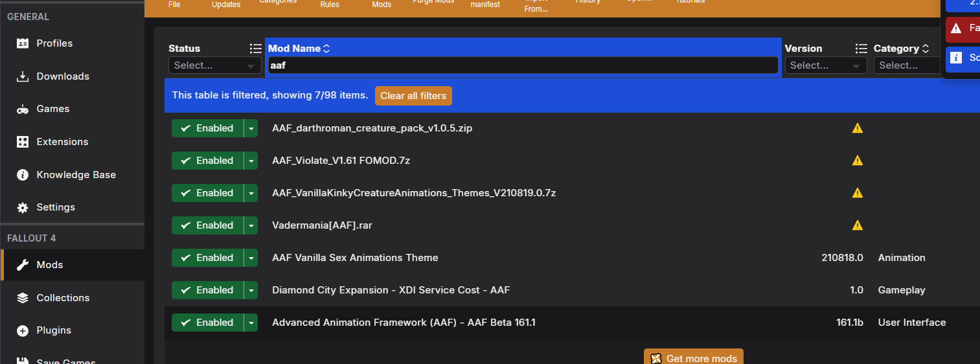
Task: Open the blue info notification
Action: pyautogui.click(x=963, y=58)
